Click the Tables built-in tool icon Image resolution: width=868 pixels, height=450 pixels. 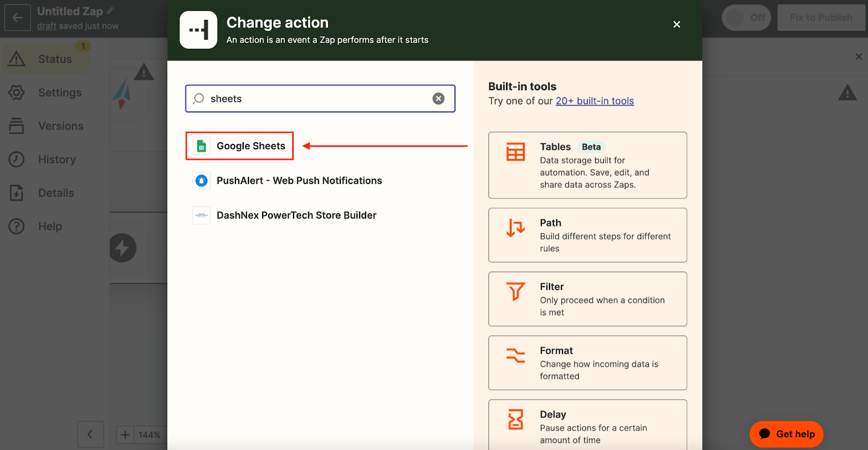coord(515,152)
